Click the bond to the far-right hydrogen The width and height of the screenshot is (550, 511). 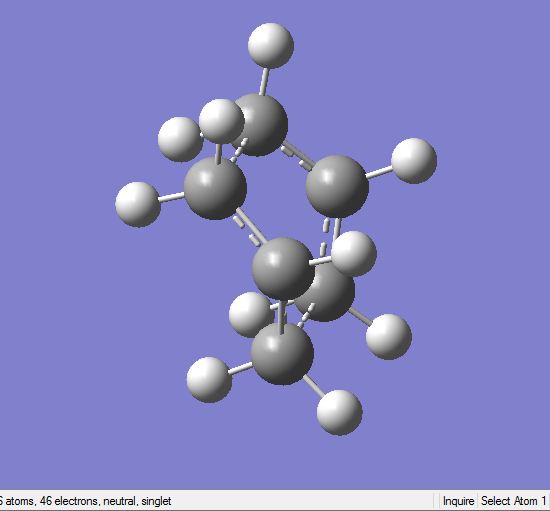click(380, 172)
